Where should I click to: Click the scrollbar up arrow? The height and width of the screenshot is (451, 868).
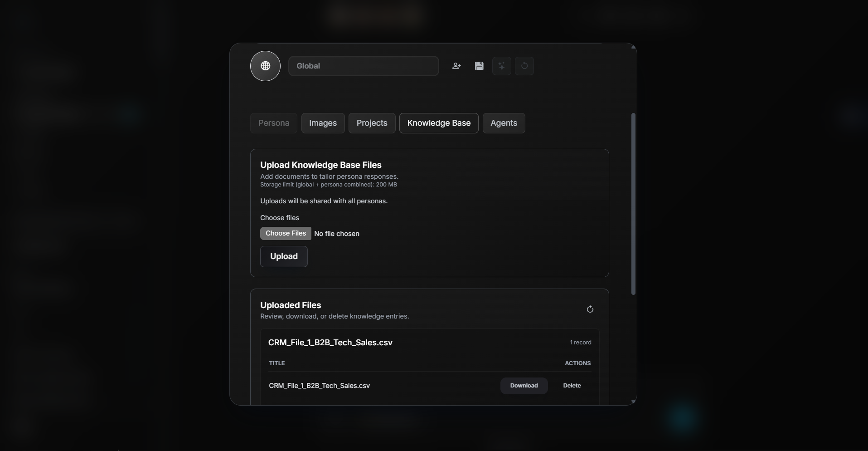633,47
